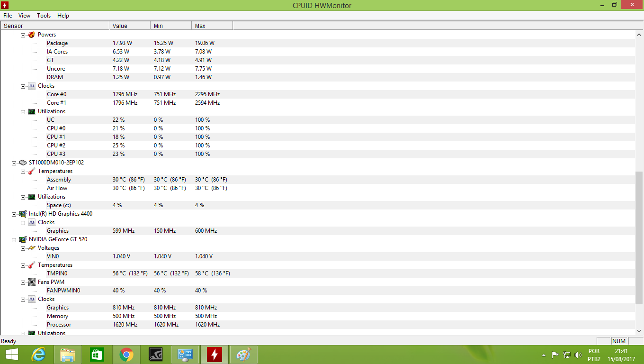This screenshot has height=364, width=644.
Task: Select the Core #0 clock row
Action: pos(317,94)
